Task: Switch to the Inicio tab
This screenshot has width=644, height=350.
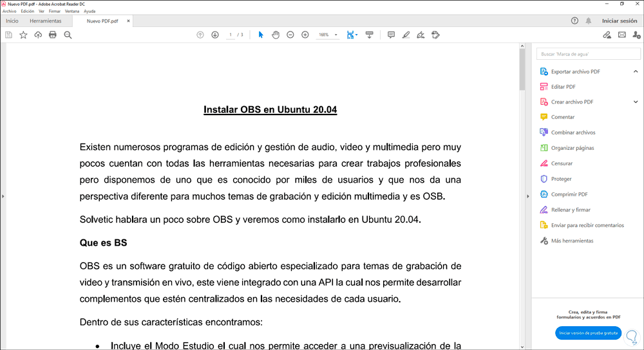Action: click(12, 21)
